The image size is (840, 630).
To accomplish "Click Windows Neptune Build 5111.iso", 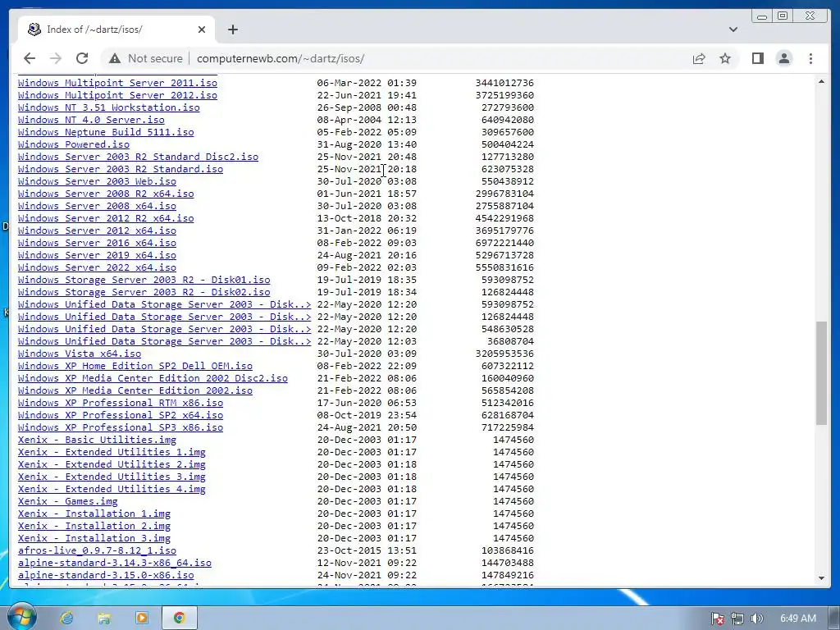I will click(106, 132).
